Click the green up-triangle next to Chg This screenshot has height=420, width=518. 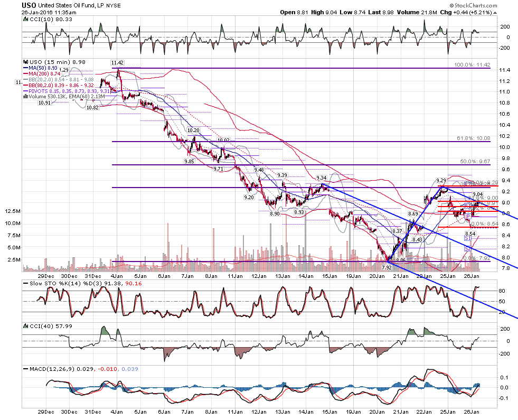click(495, 13)
